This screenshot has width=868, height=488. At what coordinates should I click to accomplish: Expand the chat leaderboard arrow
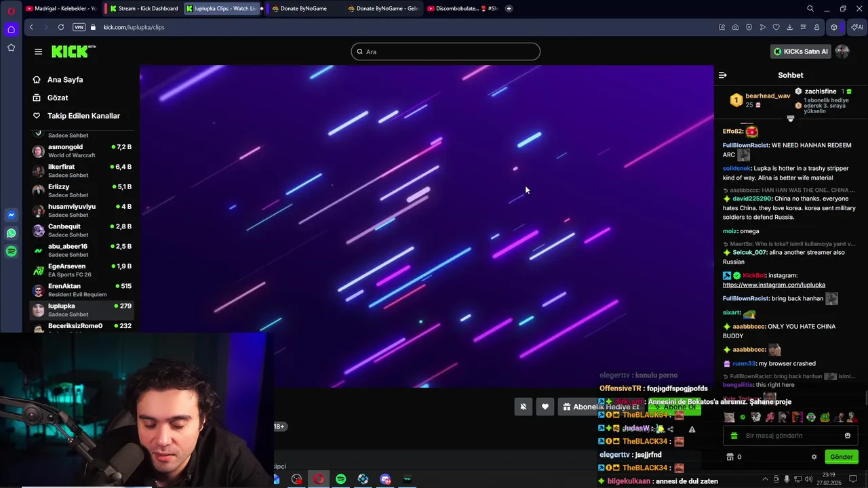790,119
